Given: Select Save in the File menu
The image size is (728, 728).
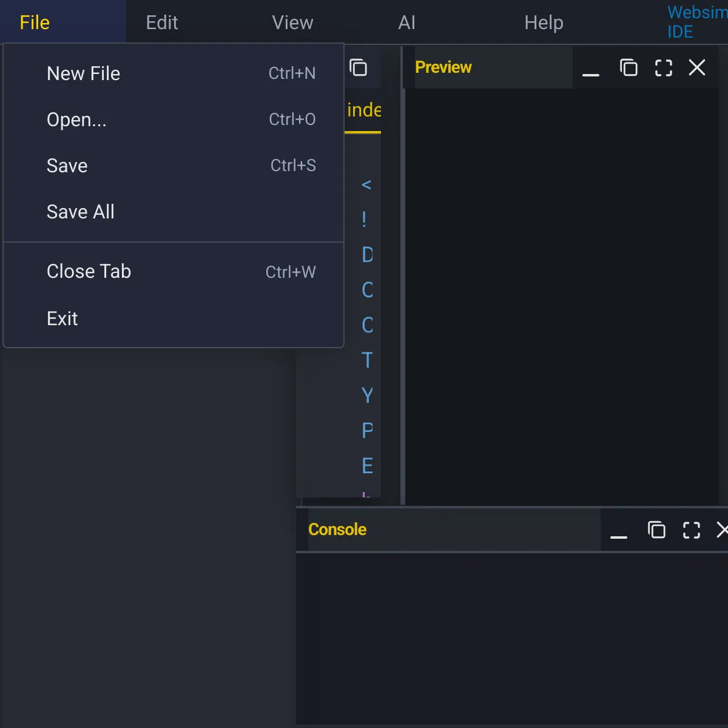Looking at the screenshot, I should [x=67, y=165].
